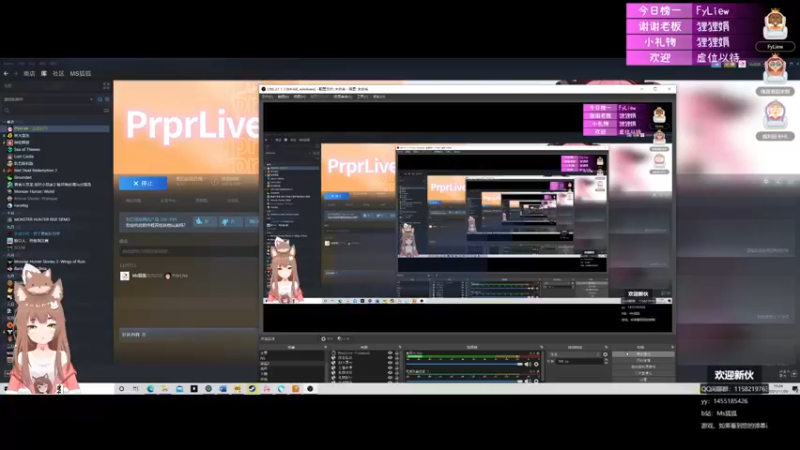Open the game category dropdown in Steam sidebar

click(48, 99)
